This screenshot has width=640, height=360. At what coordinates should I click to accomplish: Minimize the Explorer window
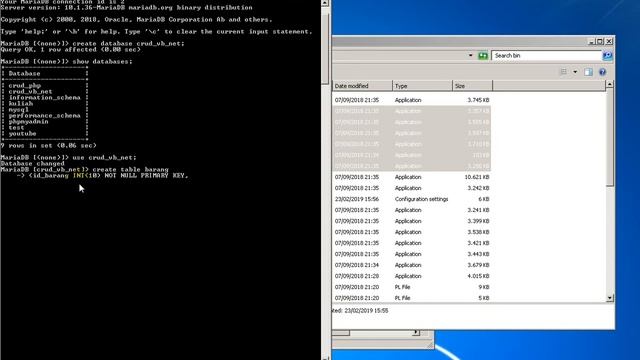(x=591, y=41)
